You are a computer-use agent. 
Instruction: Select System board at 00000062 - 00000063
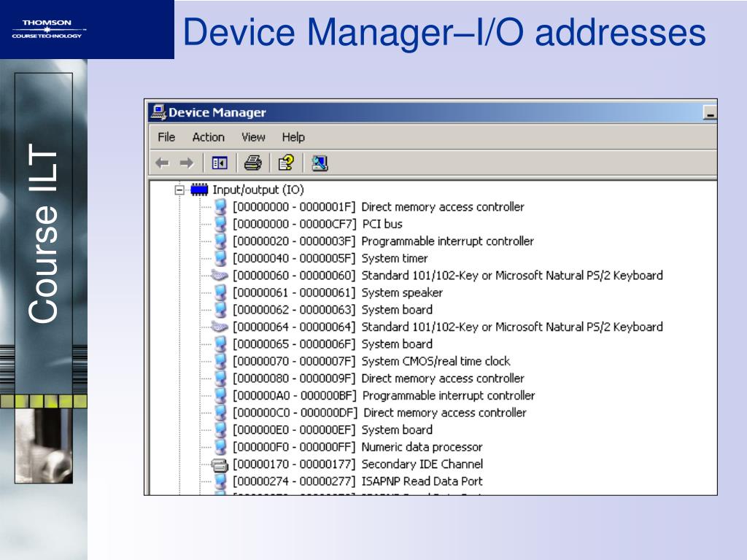point(333,309)
